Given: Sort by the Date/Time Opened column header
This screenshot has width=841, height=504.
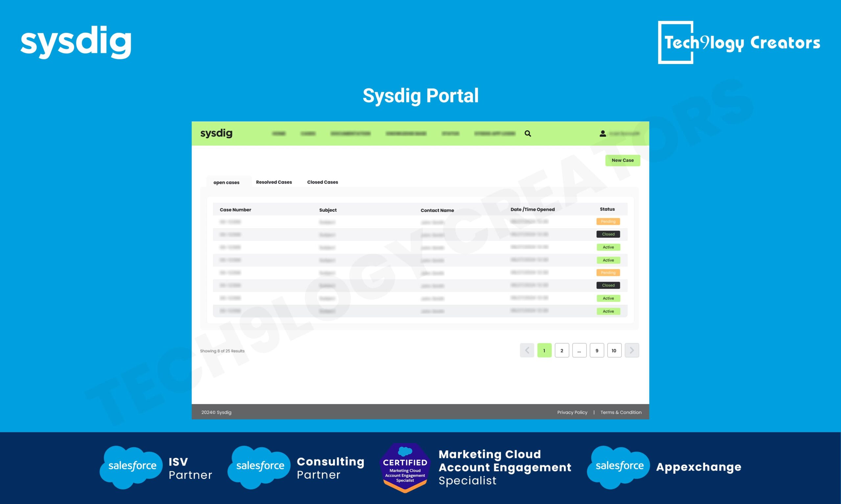Looking at the screenshot, I should coord(532,210).
